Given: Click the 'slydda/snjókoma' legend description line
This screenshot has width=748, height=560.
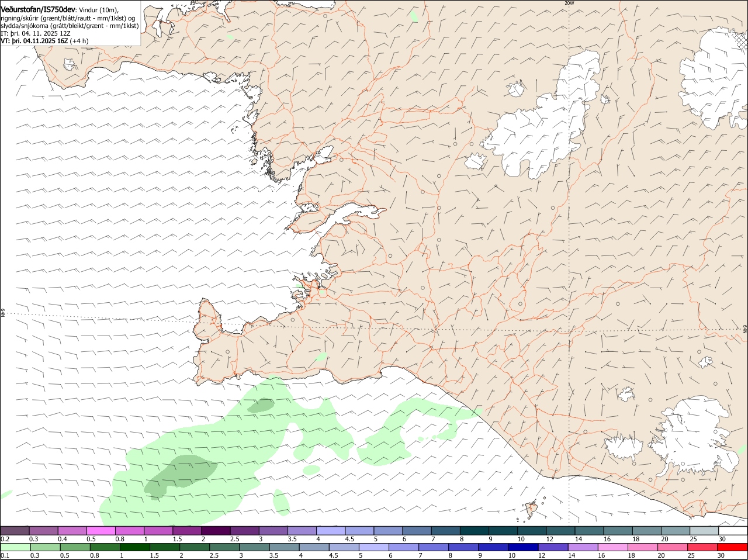Looking at the screenshot, I should [x=70, y=26].
